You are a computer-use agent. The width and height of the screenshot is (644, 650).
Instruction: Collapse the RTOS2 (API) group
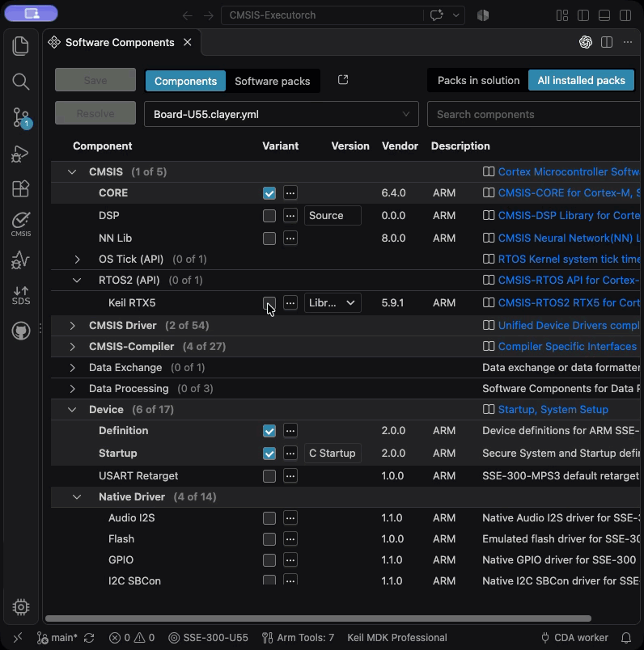(77, 281)
